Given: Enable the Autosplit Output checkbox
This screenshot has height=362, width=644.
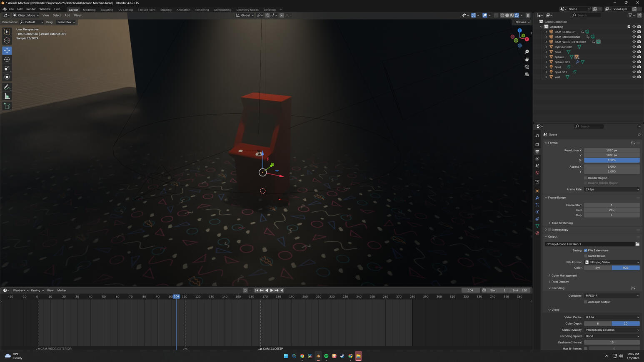Looking at the screenshot, I should (x=586, y=302).
